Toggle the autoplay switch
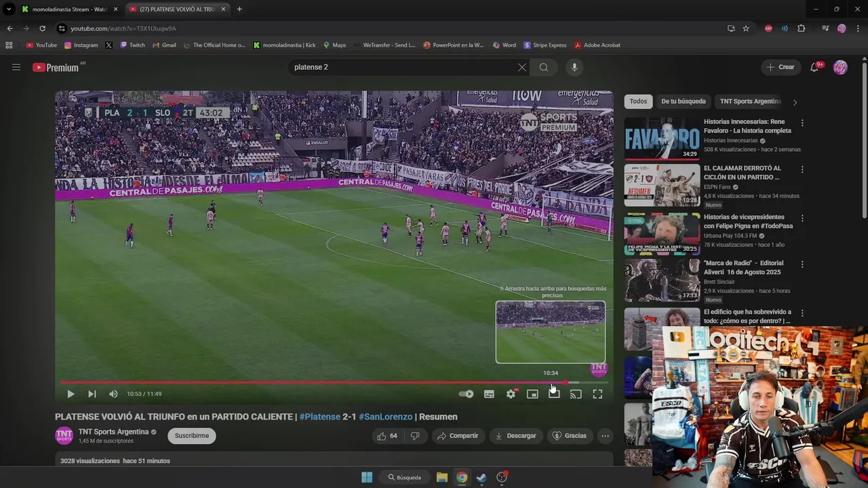 466,394
